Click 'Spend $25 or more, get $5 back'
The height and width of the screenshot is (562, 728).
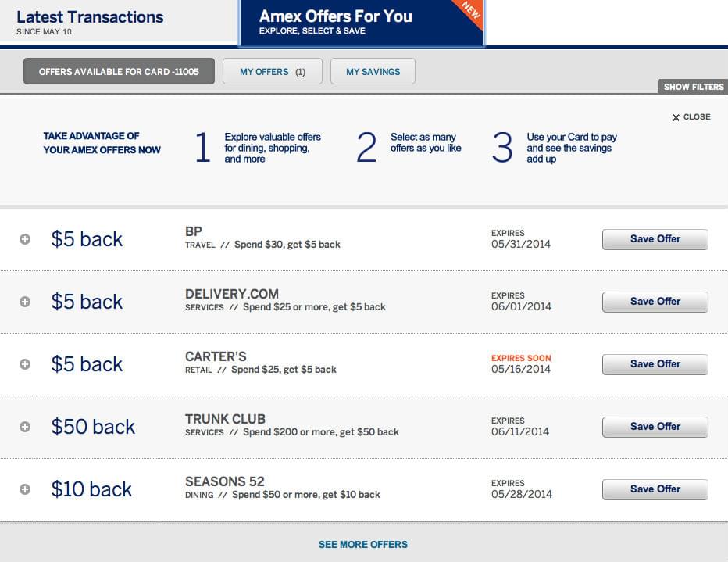(x=314, y=307)
